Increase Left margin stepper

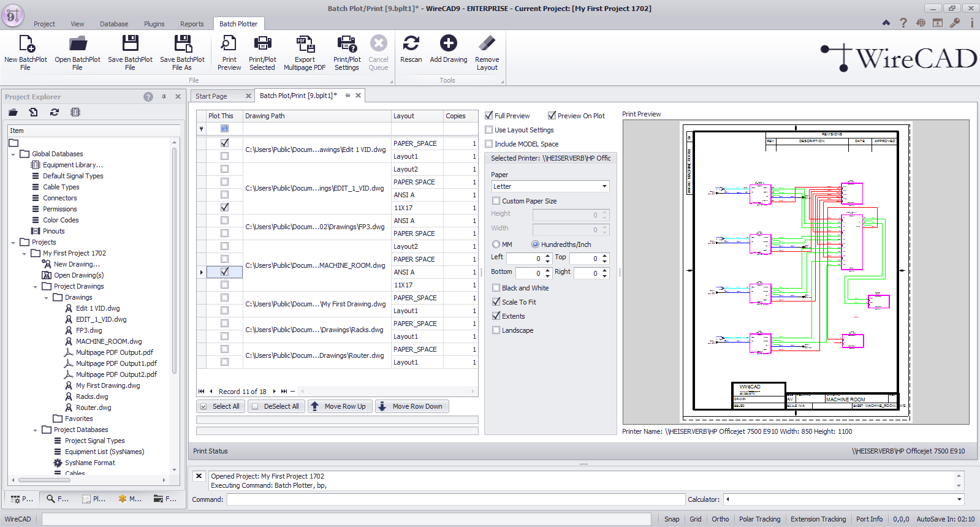click(x=547, y=256)
